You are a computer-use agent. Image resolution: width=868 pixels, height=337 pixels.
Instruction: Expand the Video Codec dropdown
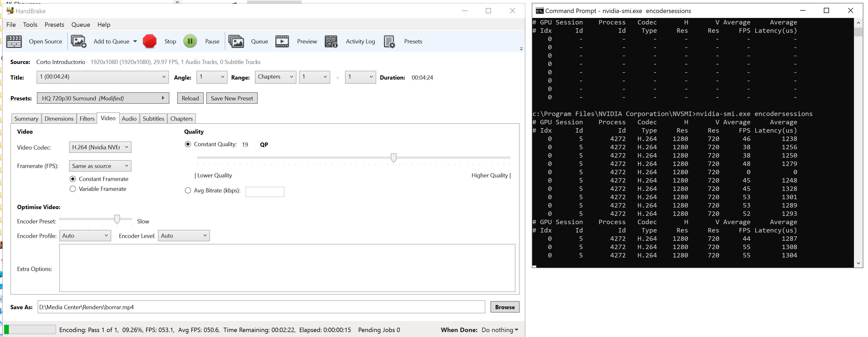click(x=100, y=147)
